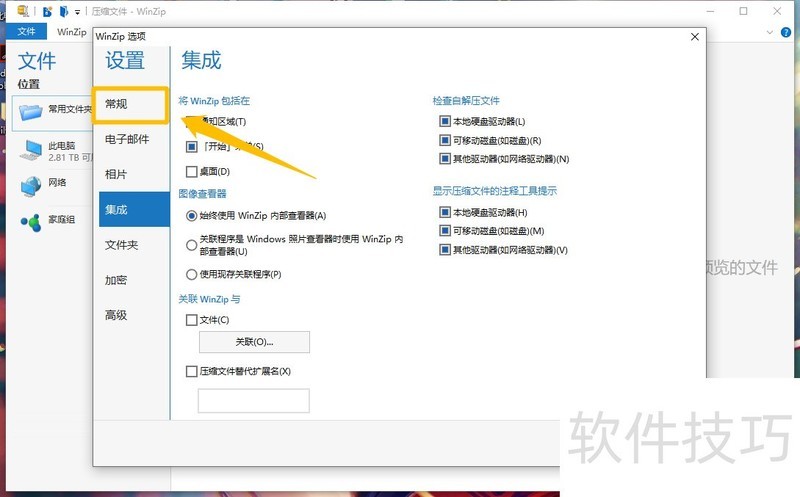This screenshot has width=800, height=497.
Task: Toggle 本地硬盘驱动器(H) tooltip checkbox
Action: pyautogui.click(x=445, y=212)
